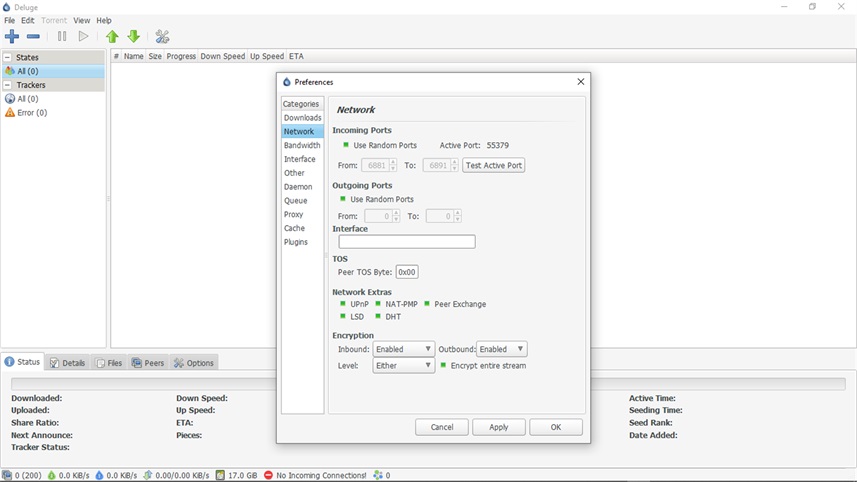Open the File menu
This screenshot has height=482, width=857.
9,20
